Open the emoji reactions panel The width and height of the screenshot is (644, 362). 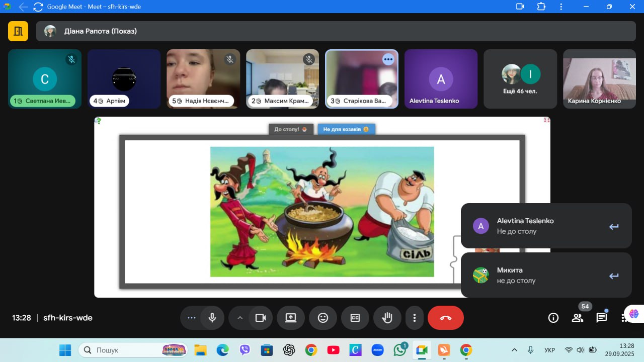[323, 318]
